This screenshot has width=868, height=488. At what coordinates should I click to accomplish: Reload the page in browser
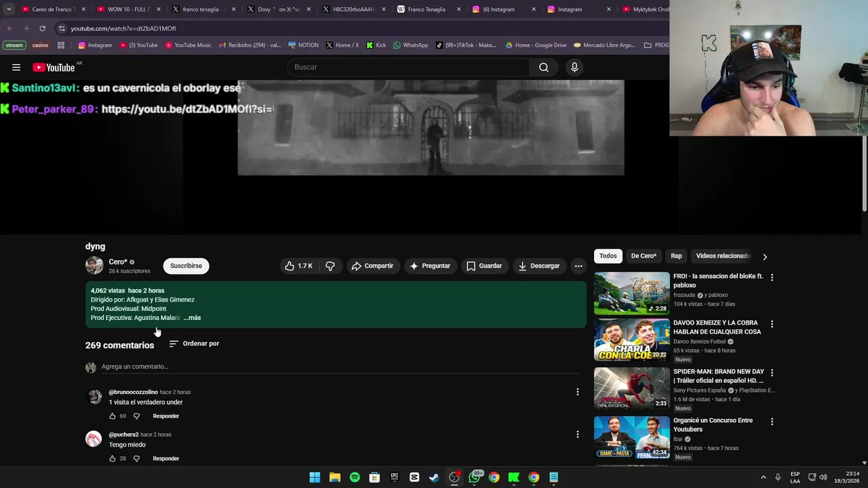pos(42,28)
